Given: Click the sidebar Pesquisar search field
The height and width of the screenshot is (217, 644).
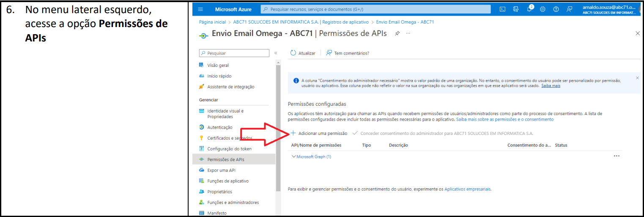Looking at the screenshot, I should tap(234, 53).
